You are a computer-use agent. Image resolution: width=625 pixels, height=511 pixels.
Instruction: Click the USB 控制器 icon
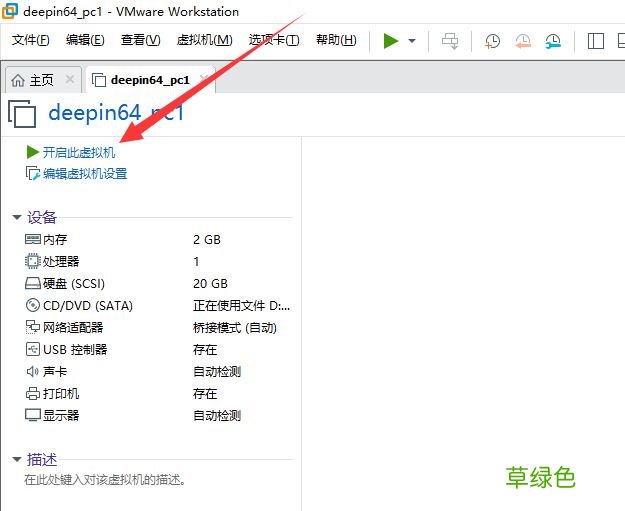point(33,349)
